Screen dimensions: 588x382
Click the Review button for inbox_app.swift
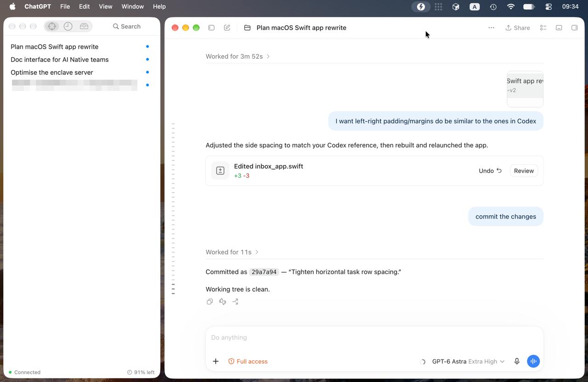pos(524,171)
